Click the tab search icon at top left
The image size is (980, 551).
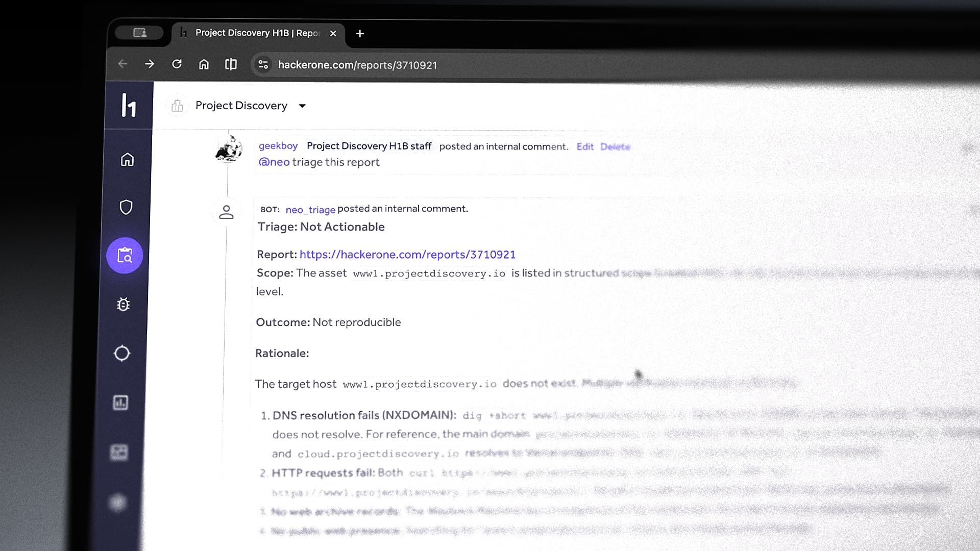(139, 33)
